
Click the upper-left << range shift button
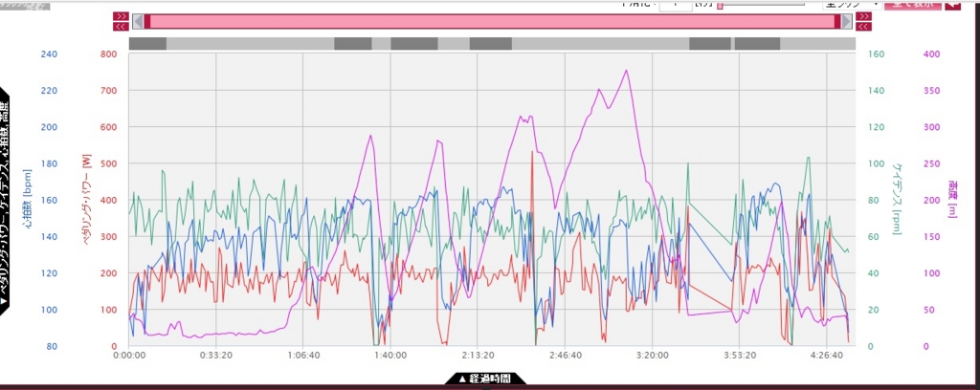click(122, 26)
